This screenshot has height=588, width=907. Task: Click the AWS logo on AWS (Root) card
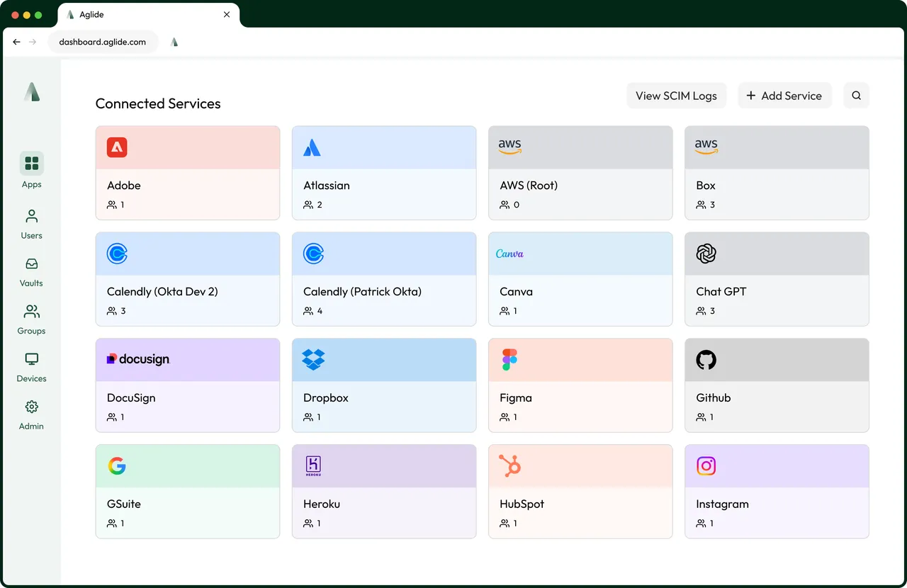click(x=509, y=147)
